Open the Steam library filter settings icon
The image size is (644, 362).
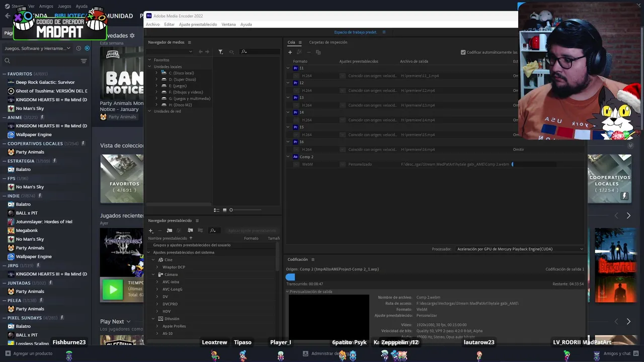click(84, 61)
